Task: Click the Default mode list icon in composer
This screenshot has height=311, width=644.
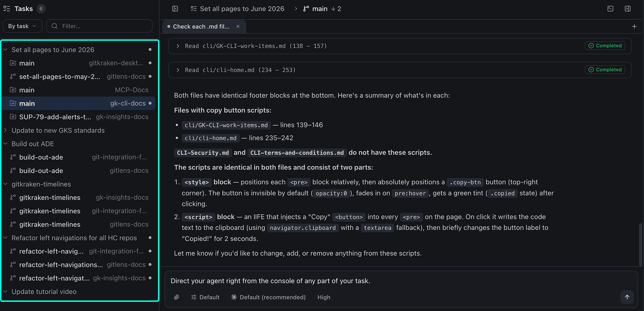Action: click(194, 297)
